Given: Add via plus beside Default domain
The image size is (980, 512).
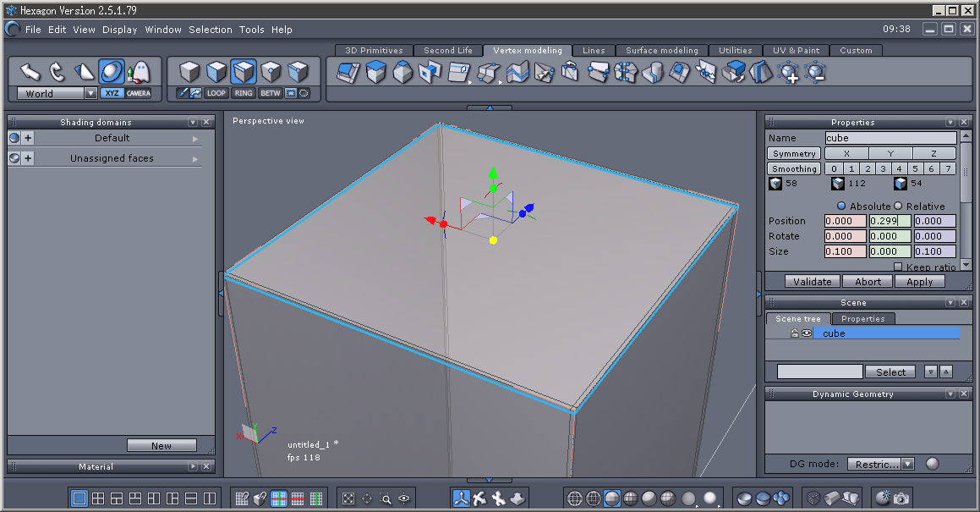Looking at the screenshot, I should click(x=28, y=138).
